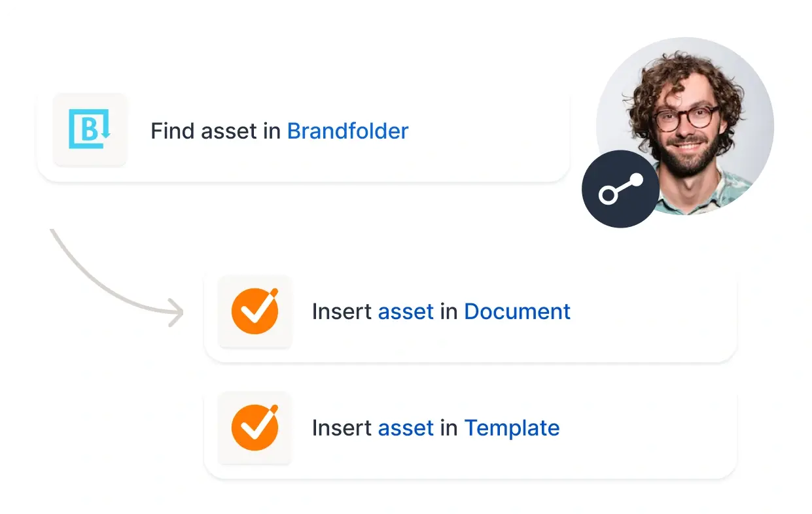Screen dimensions: 812x514
Task: Click the word Insert in the Template step
Action: (342, 428)
